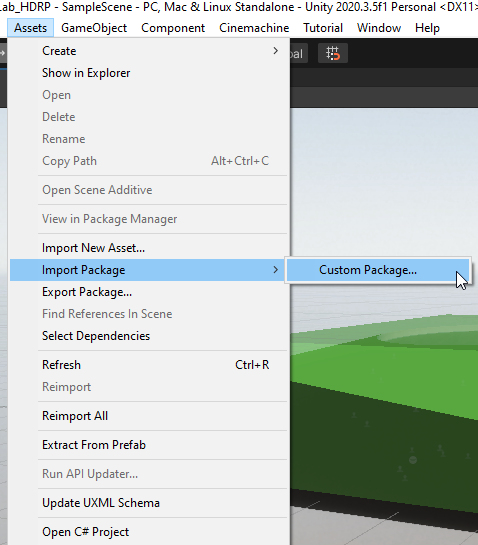Open the Assets menu

point(31,28)
